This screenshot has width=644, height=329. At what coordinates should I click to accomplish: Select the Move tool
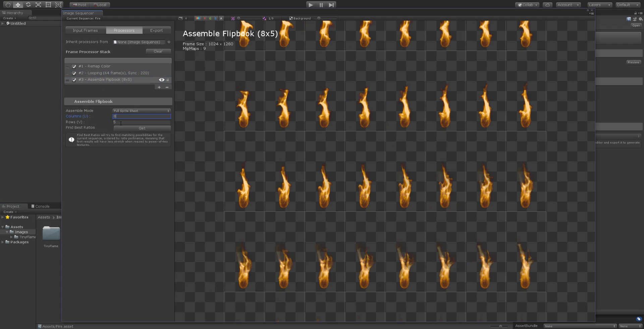point(18,5)
